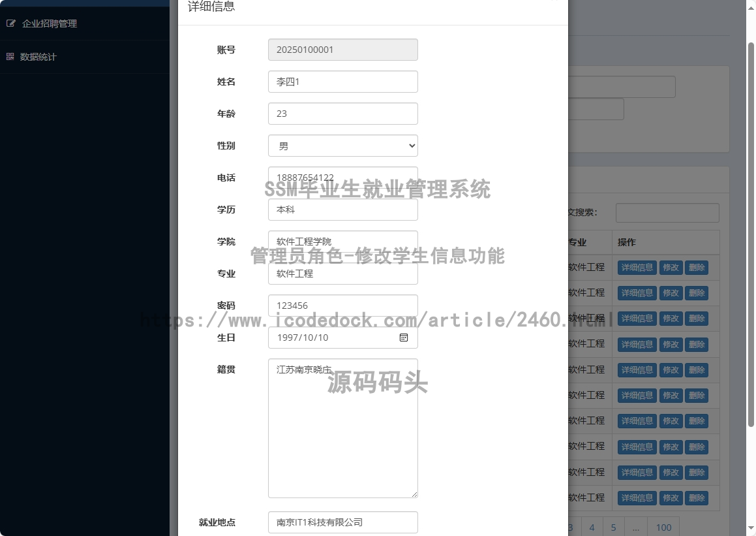This screenshot has height=536, width=756.
Task: Click the 就业地点 label
Action: tap(217, 522)
